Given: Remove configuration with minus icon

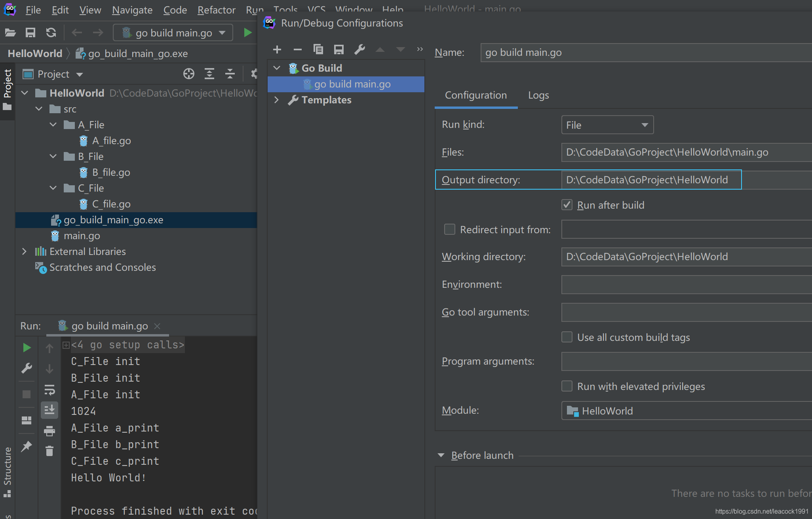Looking at the screenshot, I should (x=298, y=49).
